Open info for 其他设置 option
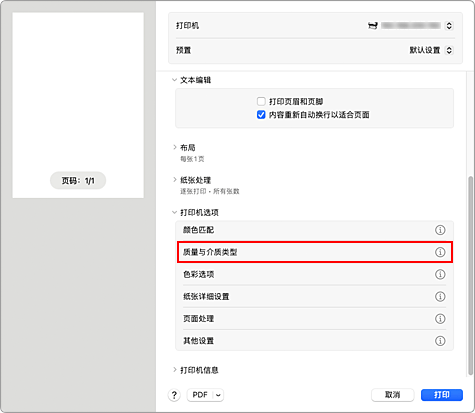The width and height of the screenshot is (475, 413). coord(440,341)
